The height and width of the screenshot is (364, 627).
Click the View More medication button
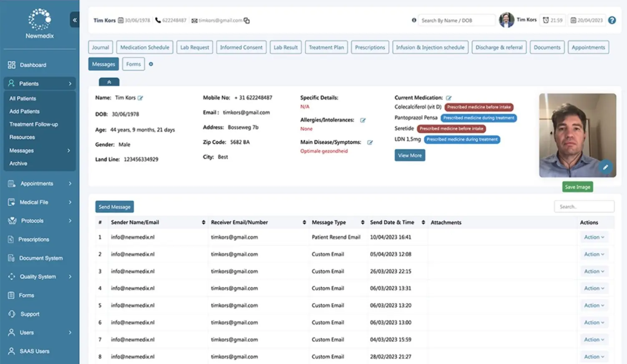tap(409, 155)
